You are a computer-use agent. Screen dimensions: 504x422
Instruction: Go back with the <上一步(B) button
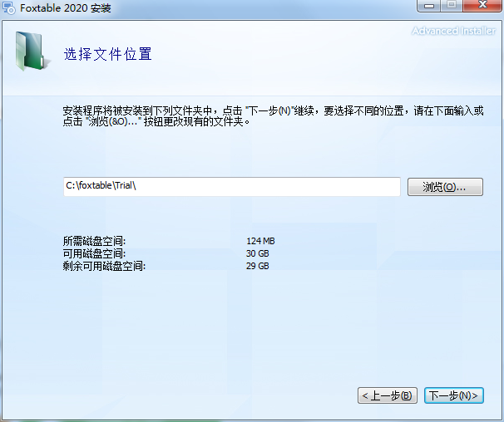(387, 395)
